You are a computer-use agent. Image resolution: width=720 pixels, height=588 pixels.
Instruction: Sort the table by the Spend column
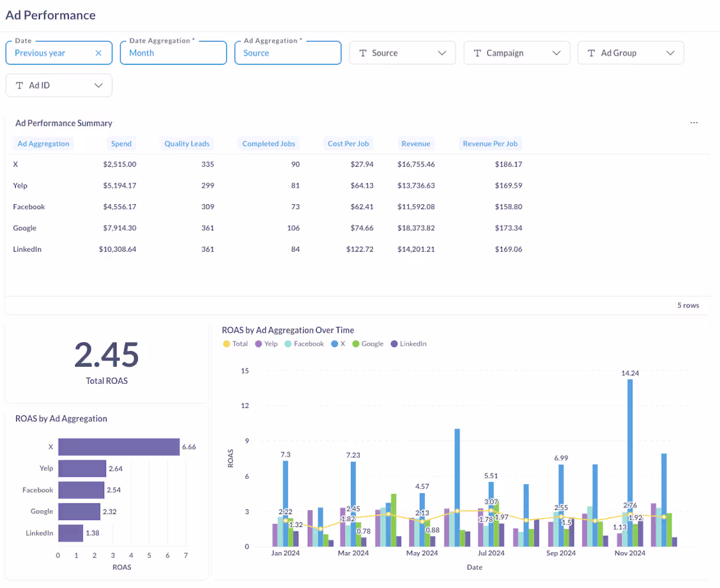121,143
